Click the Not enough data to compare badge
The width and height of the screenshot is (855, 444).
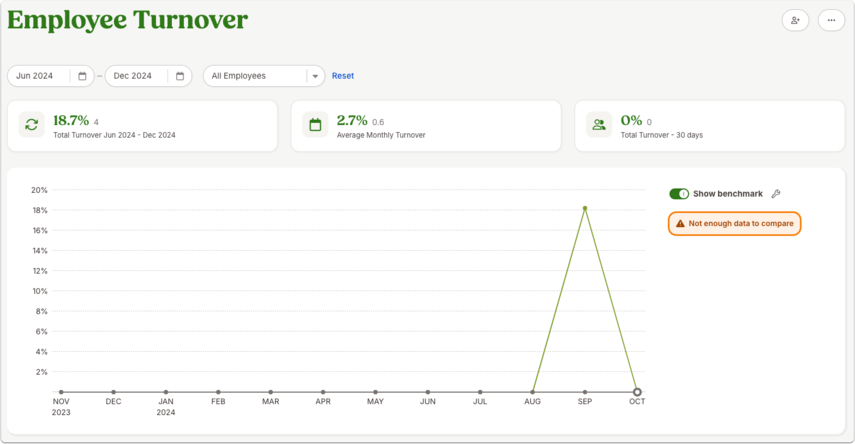(x=734, y=224)
